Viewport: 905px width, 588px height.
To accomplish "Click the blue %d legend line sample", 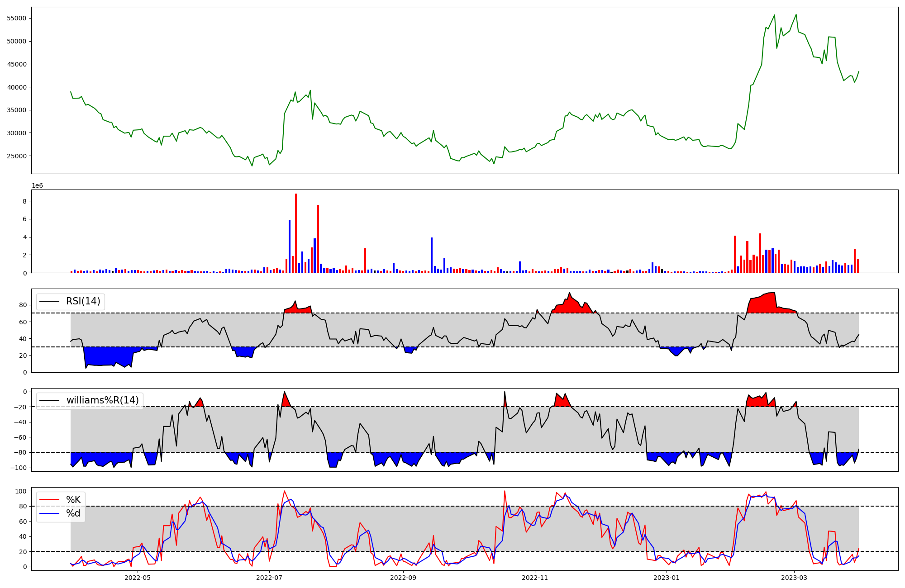I will click(x=49, y=513).
